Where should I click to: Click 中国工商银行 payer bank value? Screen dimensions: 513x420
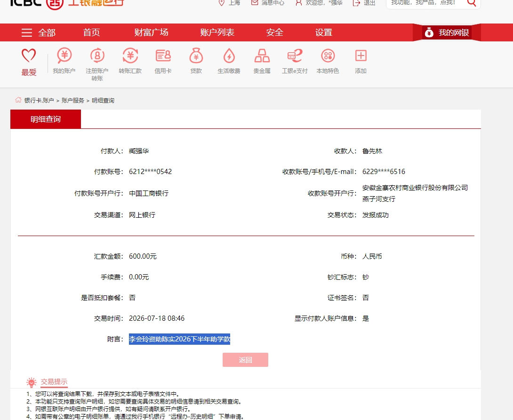point(149,193)
